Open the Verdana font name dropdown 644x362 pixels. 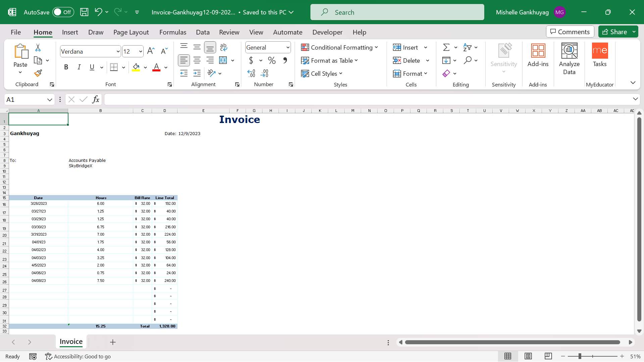[x=118, y=52]
